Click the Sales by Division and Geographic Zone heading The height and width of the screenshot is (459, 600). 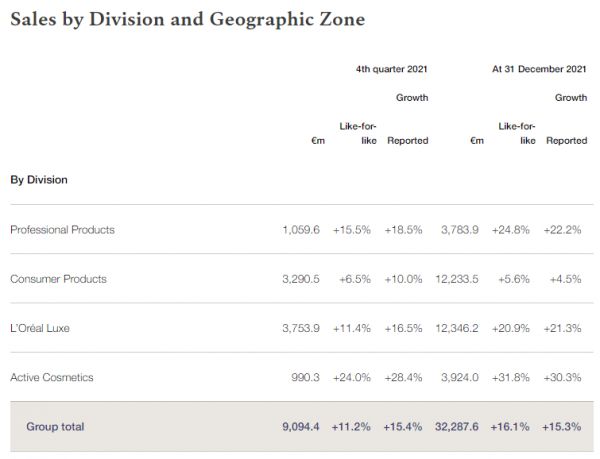click(187, 18)
